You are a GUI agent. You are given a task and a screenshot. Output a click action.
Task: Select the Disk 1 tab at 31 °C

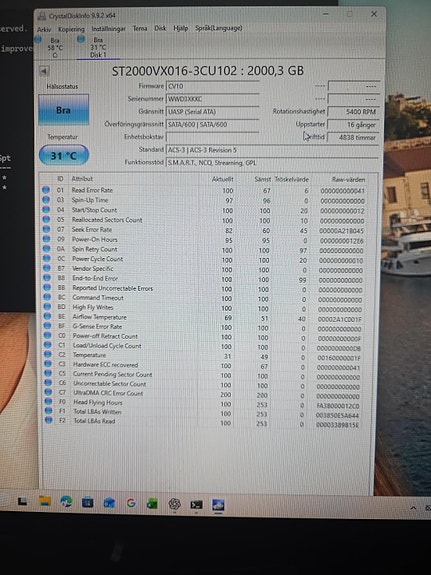[x=98, y=47]
